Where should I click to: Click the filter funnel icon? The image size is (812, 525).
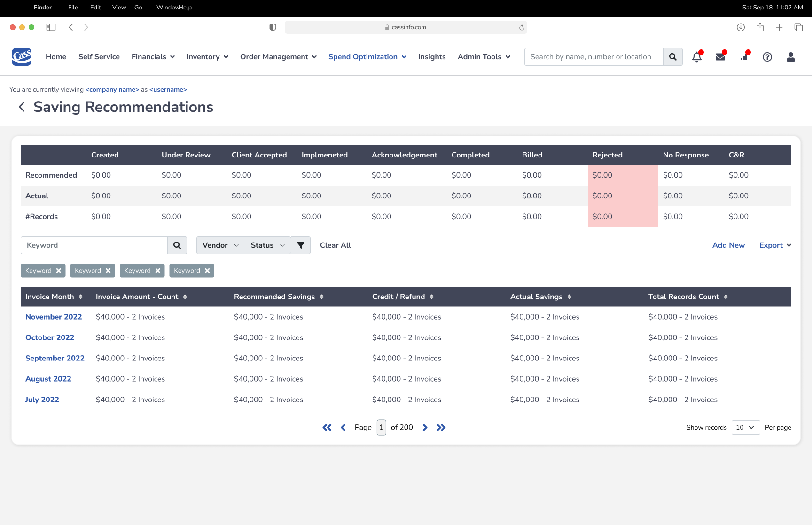(x=301, y=245)
